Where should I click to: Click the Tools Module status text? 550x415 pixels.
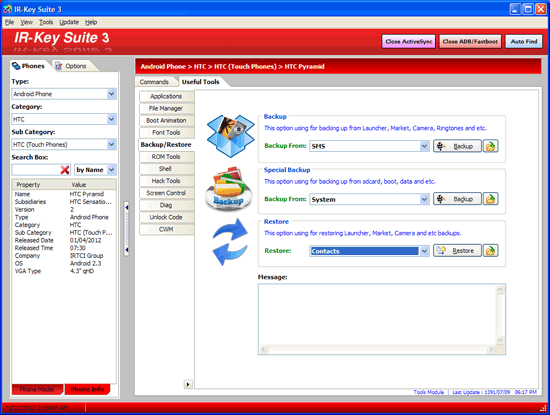point(429,392)
